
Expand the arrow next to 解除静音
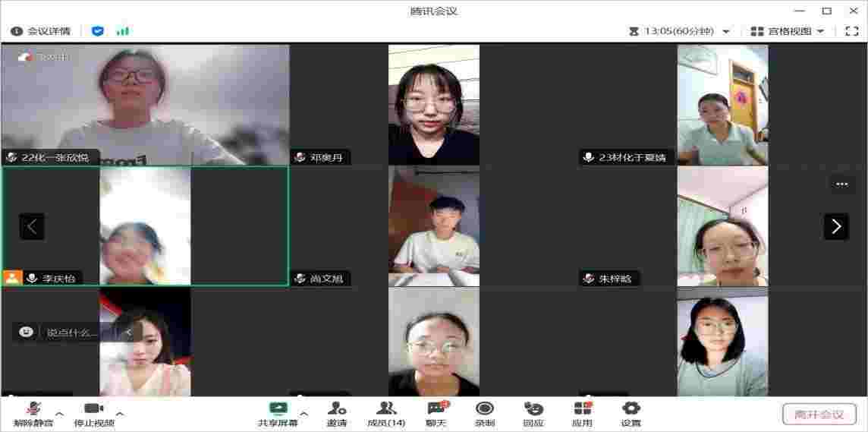(60, 414)
